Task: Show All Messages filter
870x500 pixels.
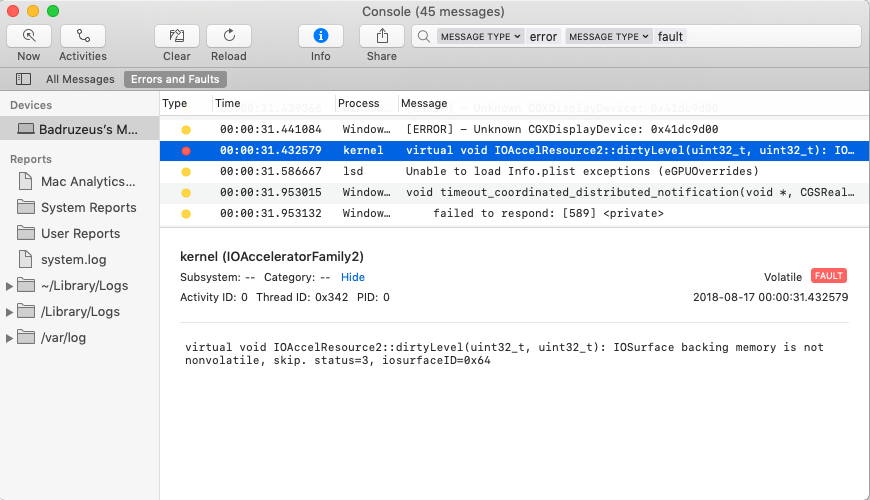Action: coord(80,79)
